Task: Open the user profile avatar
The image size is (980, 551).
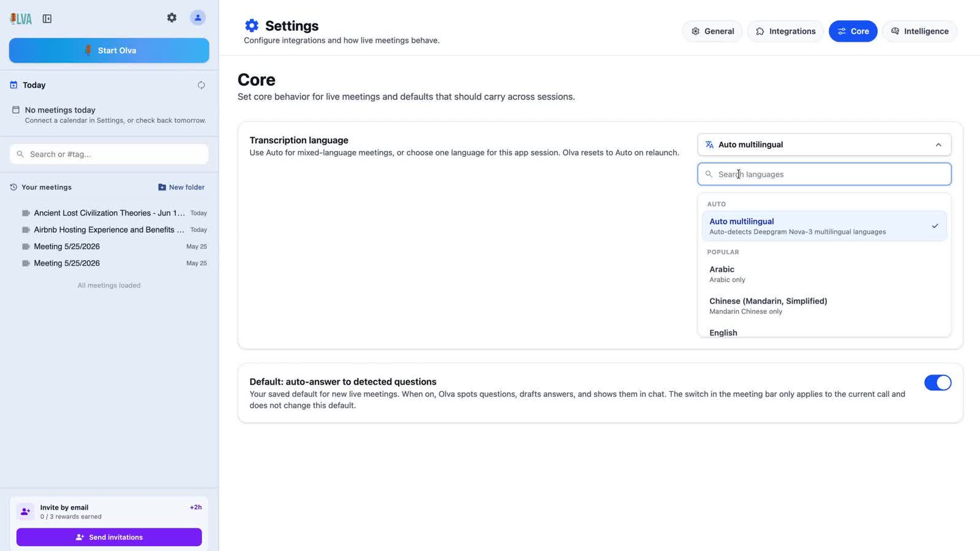Action: pyautogui.click(x=197, y=18)
